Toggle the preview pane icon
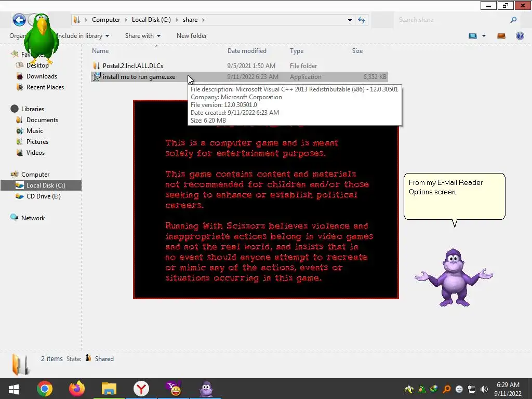This screenshot has width=532, height=399. 501,36
